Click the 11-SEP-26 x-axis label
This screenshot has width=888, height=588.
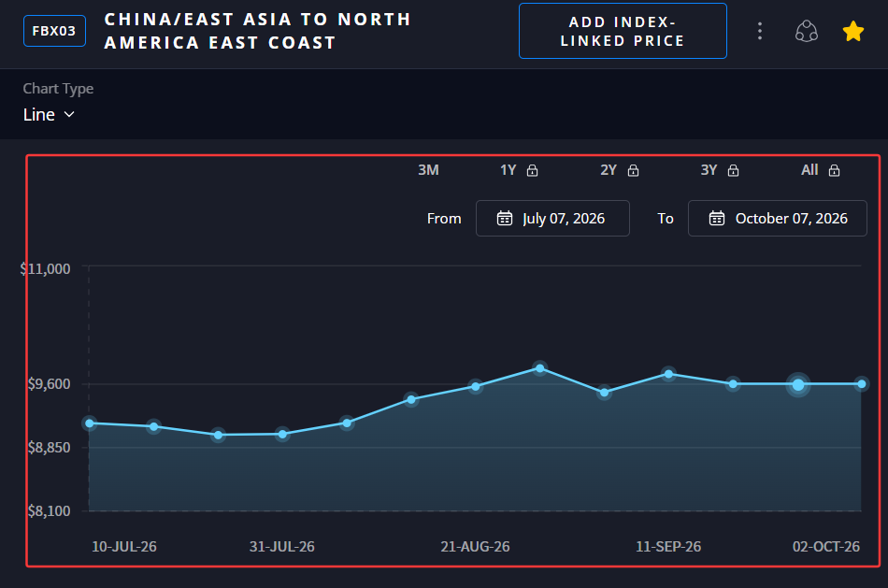(668, 547)
